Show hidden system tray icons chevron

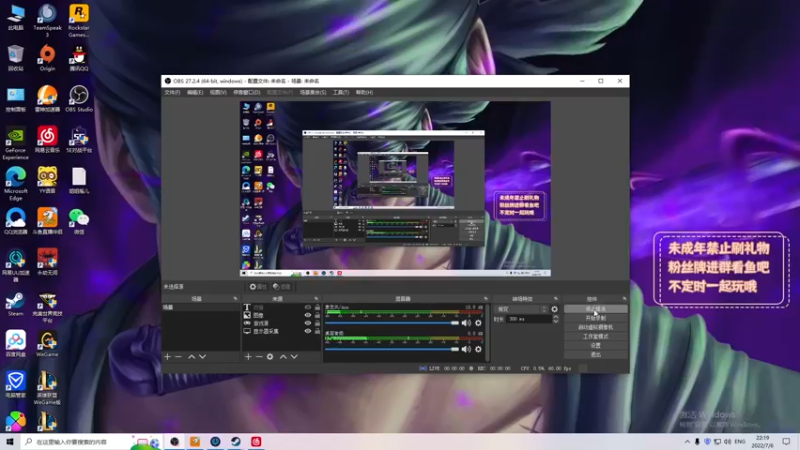point(687,442)
